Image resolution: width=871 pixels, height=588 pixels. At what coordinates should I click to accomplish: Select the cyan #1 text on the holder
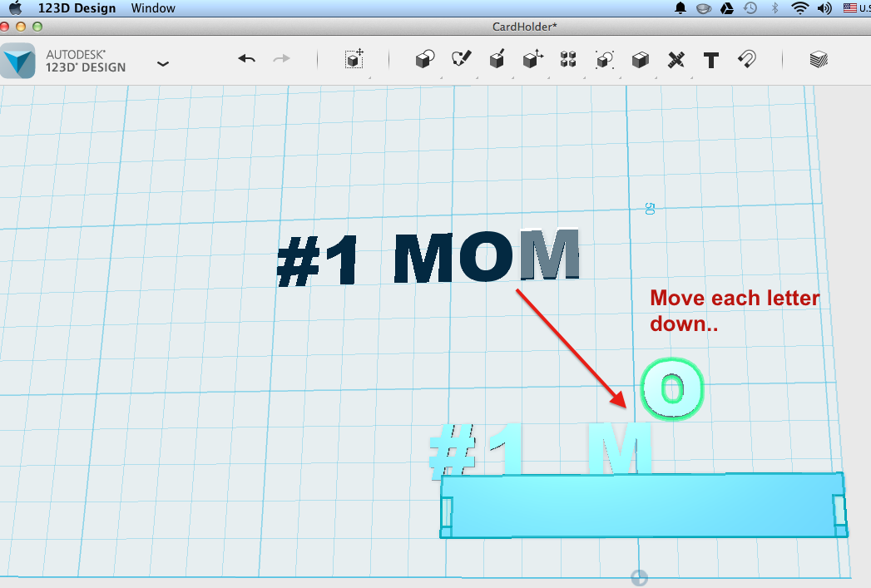tap(476, 450)
